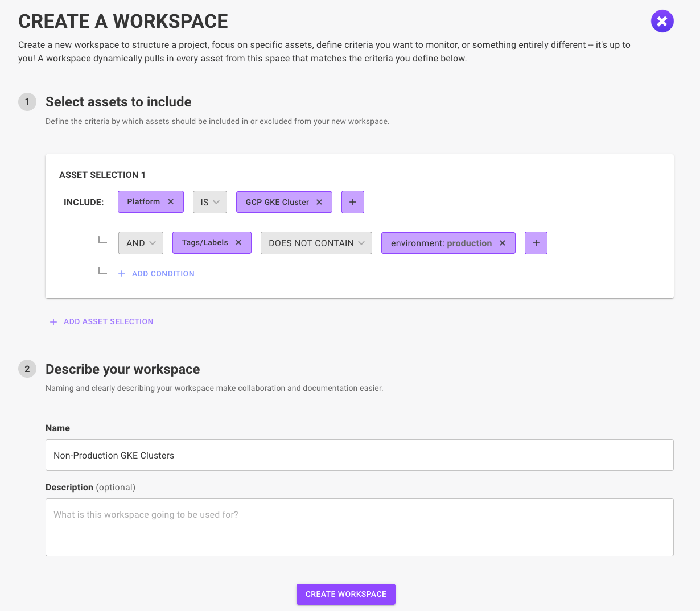The image size is (700, 611).
Task: Click the plus icon beside GCP GKE Cluster
Action: click(x=352, y=201)
